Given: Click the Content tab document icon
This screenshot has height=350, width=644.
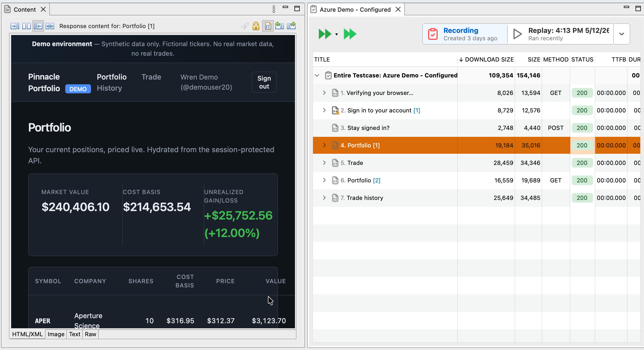Looking at the screenshot, I should coord(8,9).
